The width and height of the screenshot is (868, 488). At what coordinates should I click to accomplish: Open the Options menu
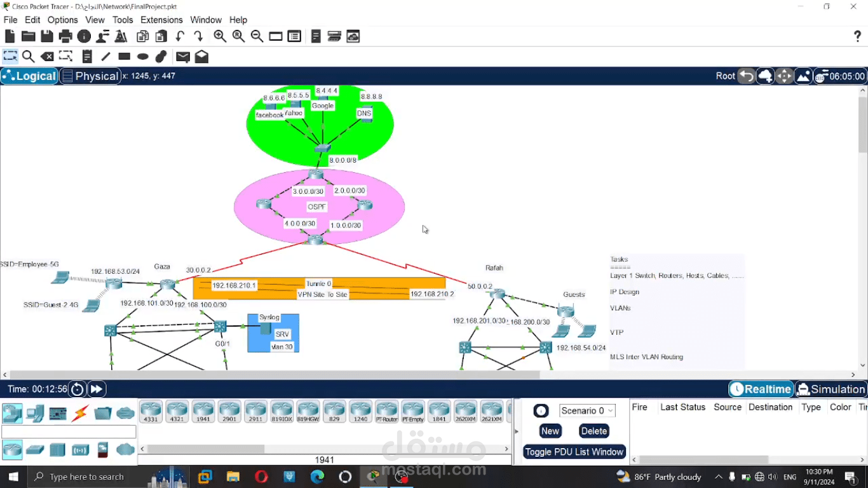coord(63,20)
